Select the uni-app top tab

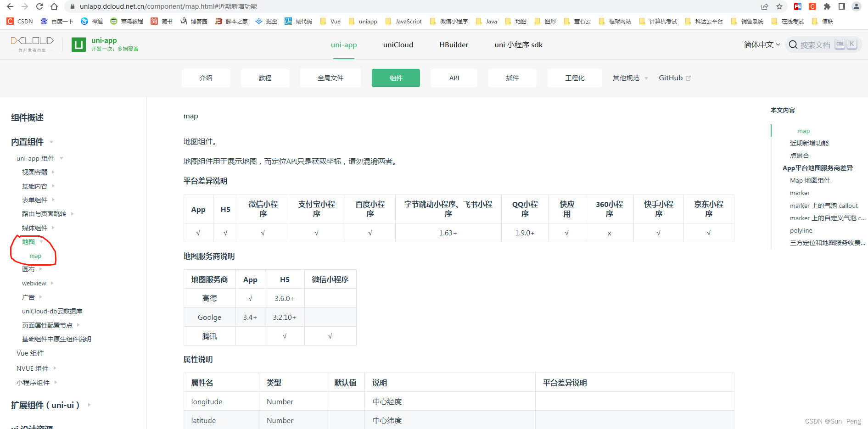coord(344,45)
